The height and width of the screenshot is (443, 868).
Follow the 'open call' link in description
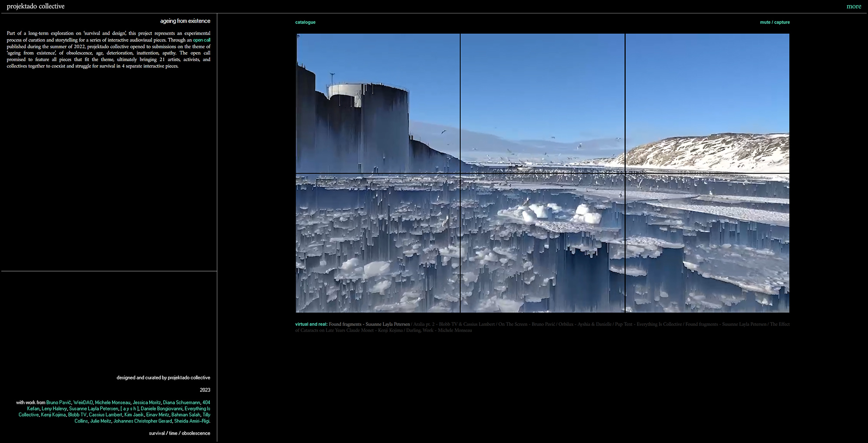[201, 40]
